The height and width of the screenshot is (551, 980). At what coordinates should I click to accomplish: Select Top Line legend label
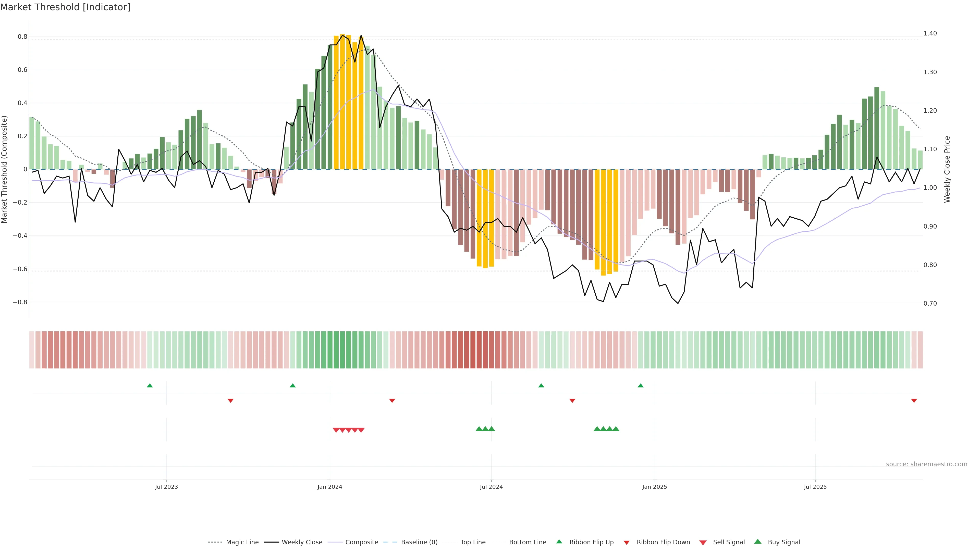[x=473, y=542]
